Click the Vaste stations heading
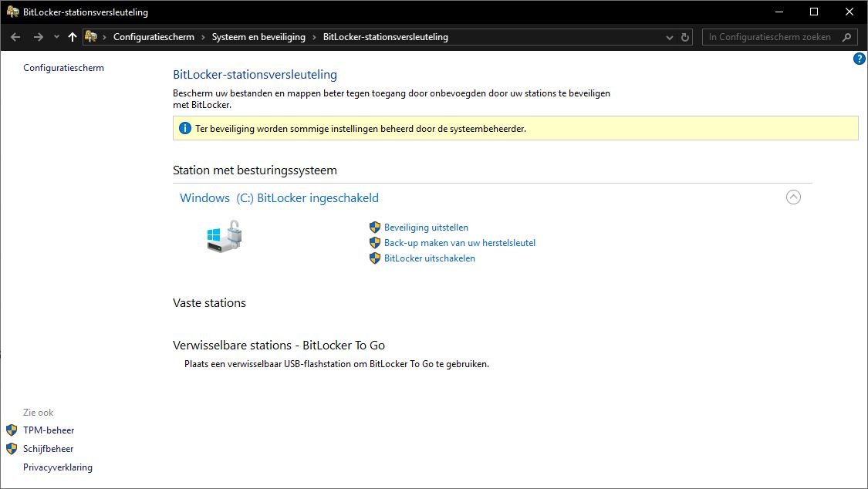The height and width of the screenshot is (489, 868). click(x=209, y=303)
